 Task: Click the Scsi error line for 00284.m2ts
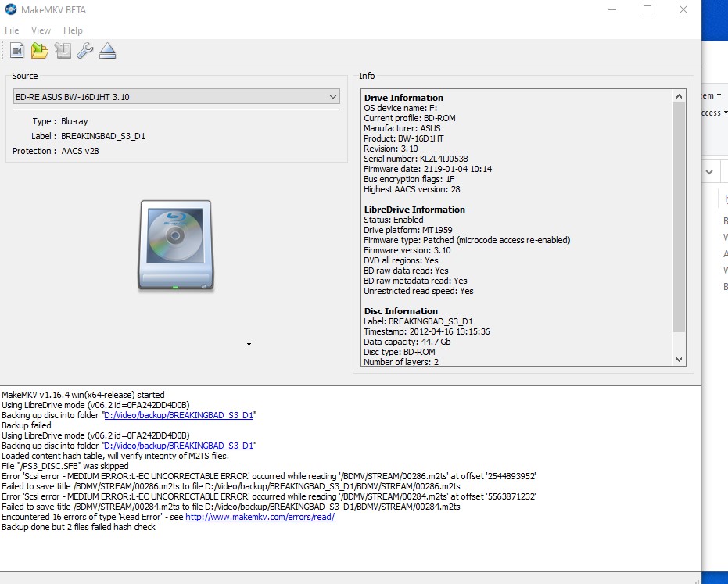click(269, 496)
